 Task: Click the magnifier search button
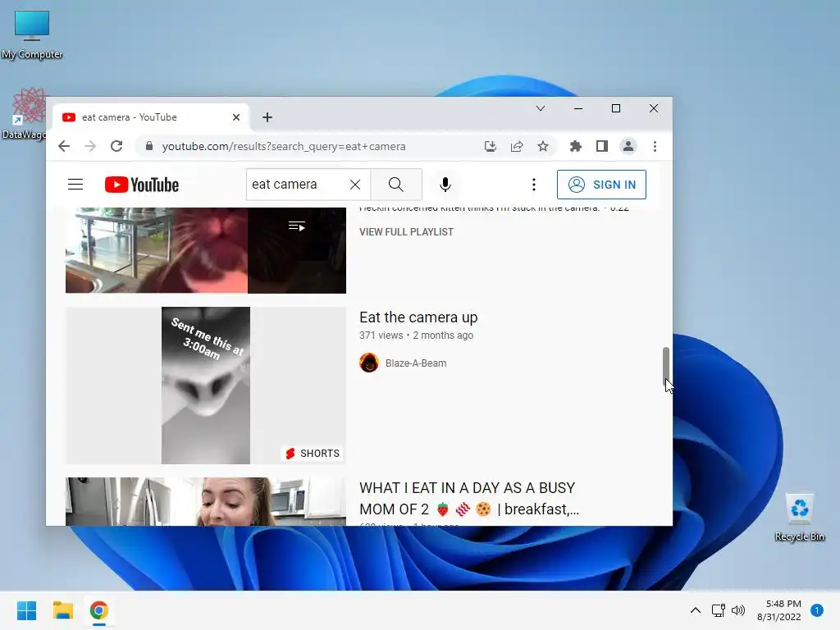pos(396,185)
